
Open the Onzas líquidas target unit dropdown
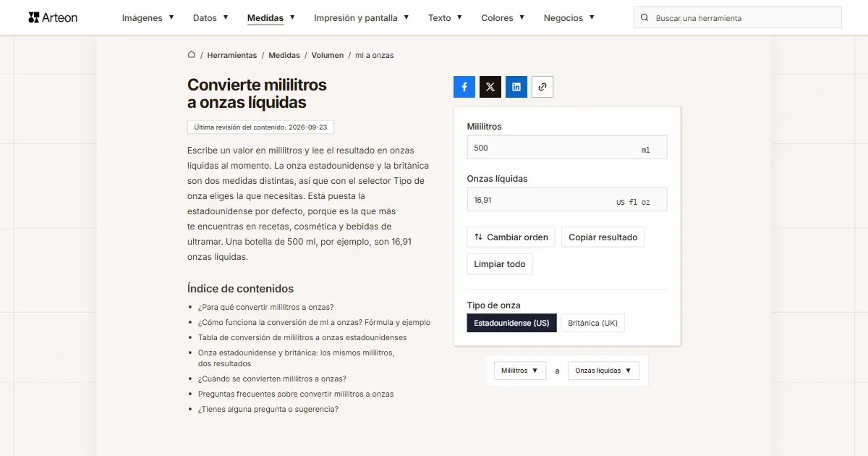[604, 371]
